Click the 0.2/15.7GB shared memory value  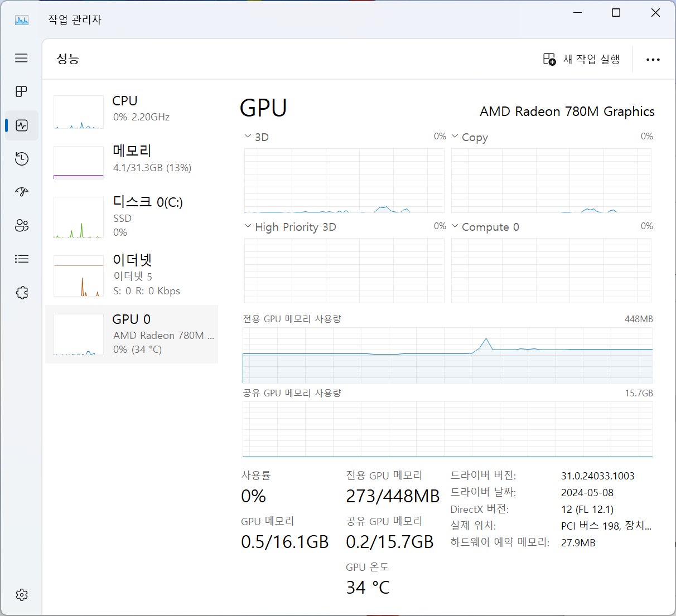coord(390,542)
